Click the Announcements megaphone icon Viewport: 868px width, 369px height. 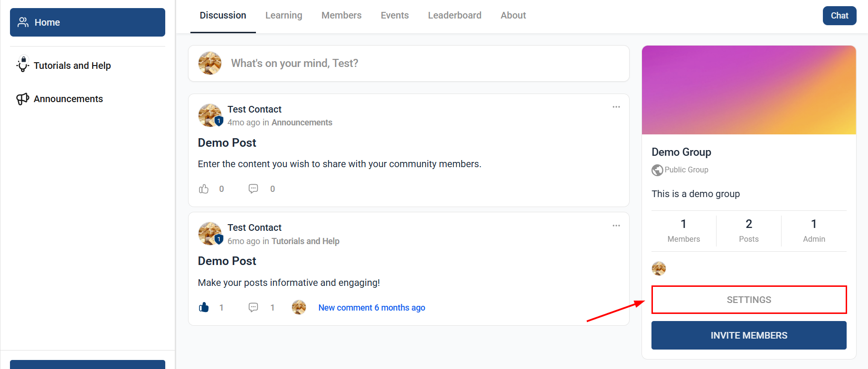point(23,99)
